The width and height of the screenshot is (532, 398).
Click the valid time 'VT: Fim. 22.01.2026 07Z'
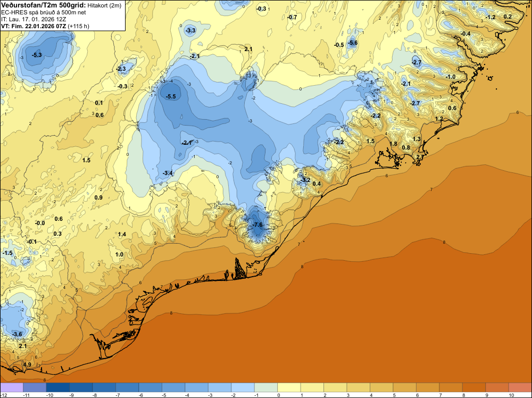[34, 26]
